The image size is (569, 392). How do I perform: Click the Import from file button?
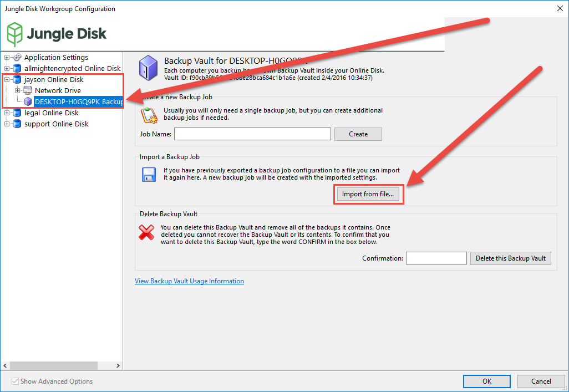tap(368, 194)
